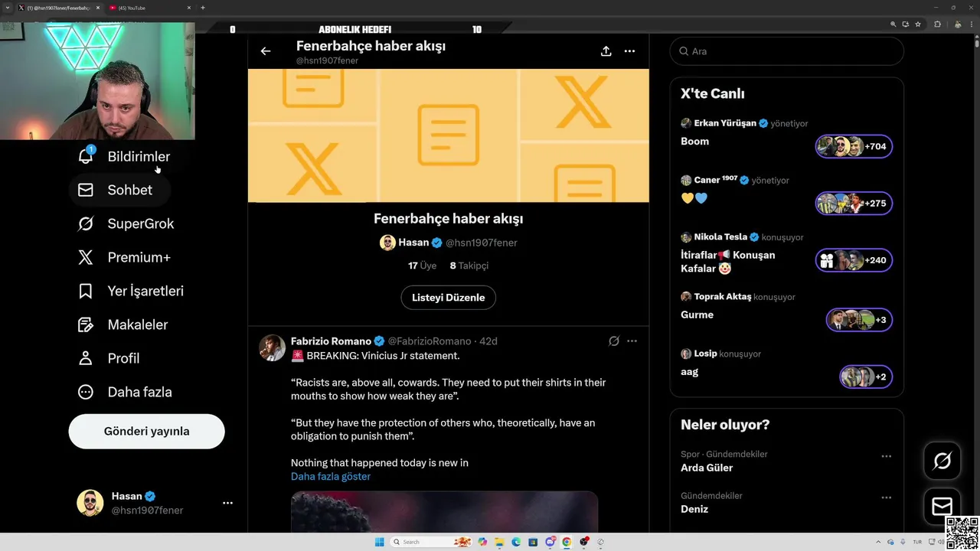Open Windows Start menu
Image resolution: width=980 pixels, height=551 pixels.
tap(380, 542)
